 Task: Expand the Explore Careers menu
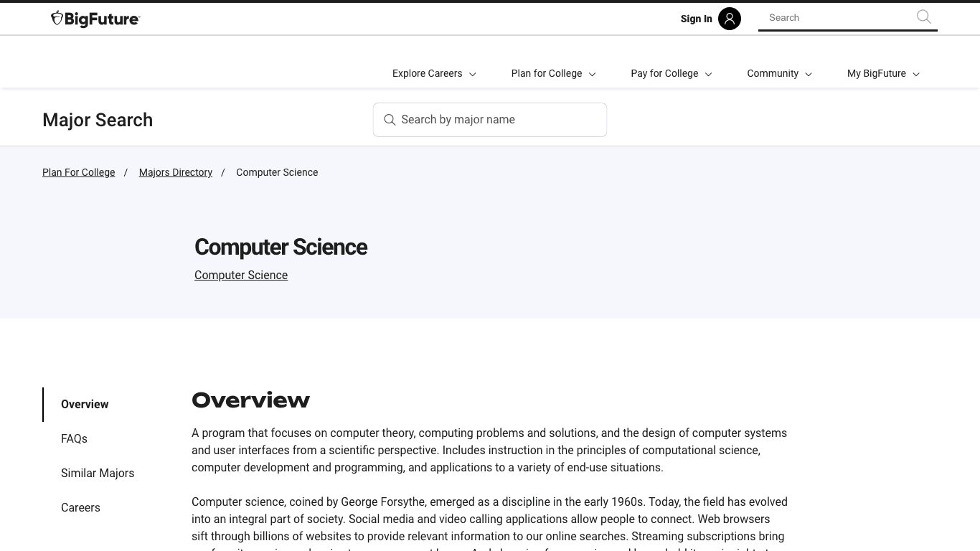(428, 73)
